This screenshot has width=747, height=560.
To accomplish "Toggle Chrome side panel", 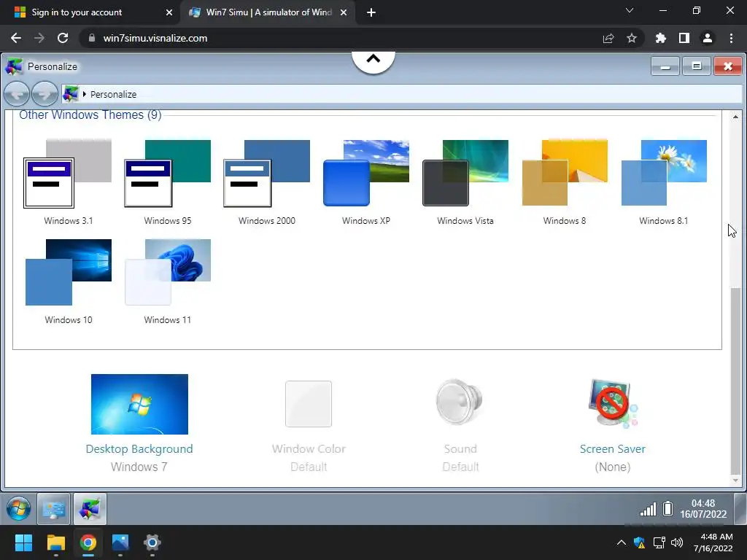I will 684,38.
